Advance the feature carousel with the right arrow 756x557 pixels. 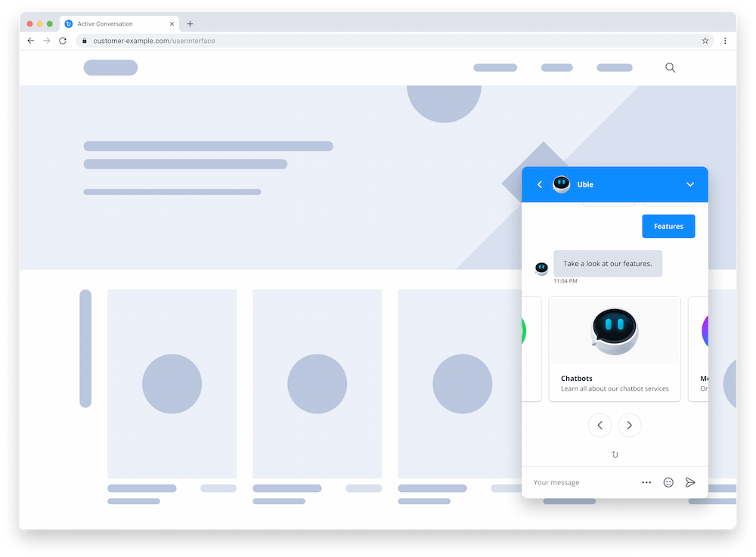[x=630, y=425]
